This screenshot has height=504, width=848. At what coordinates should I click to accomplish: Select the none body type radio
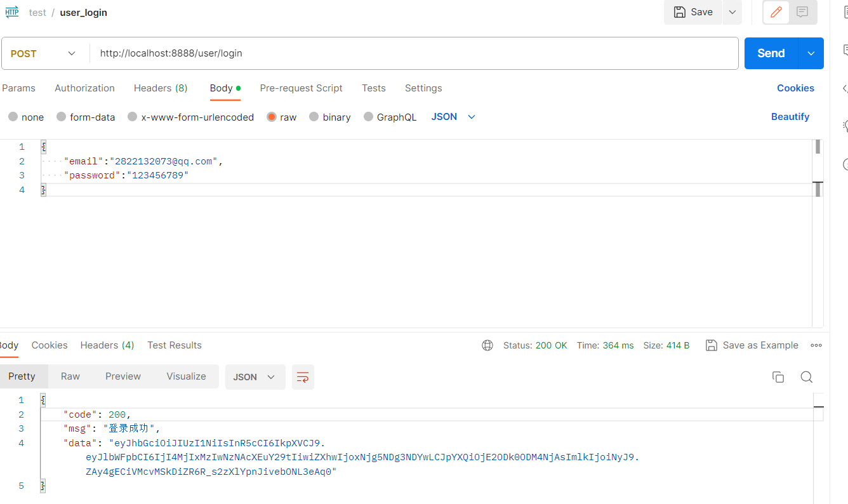click(13, 117)
